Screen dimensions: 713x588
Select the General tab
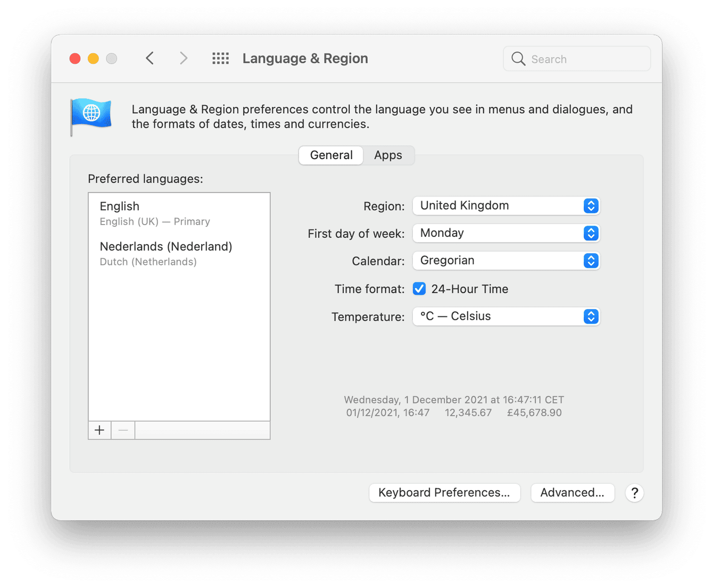coord(330,155)
